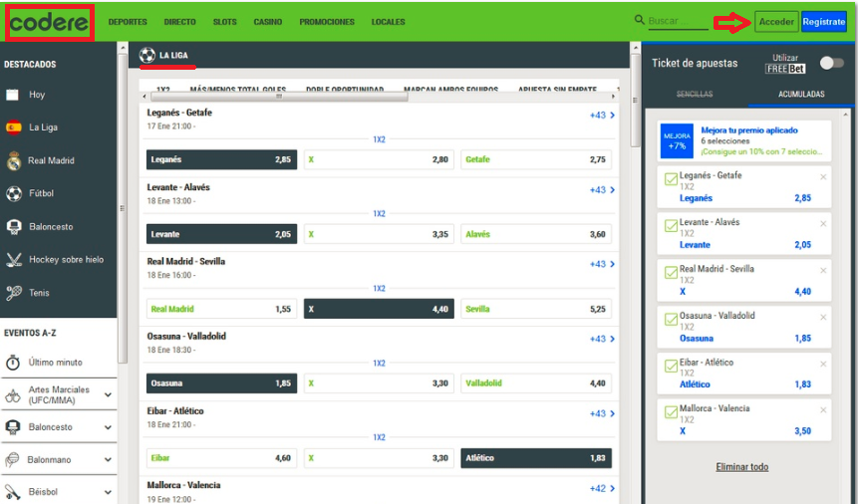Uncheck Levante - Alavés ticket selection

pyautogui.click(x=671, y=225)
